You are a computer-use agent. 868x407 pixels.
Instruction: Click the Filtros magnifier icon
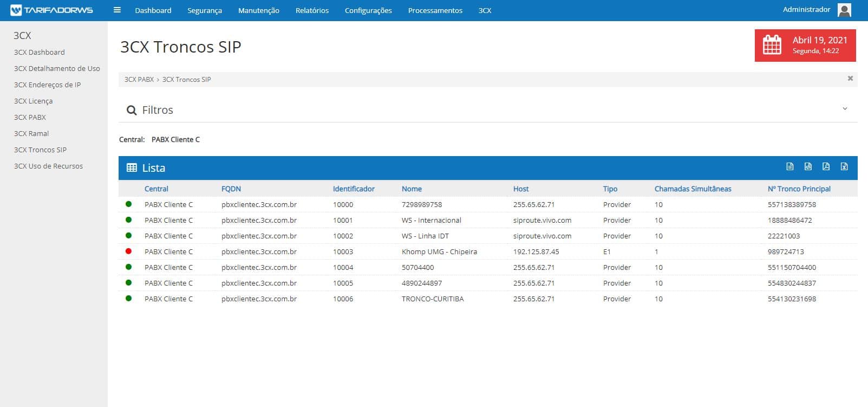click(x=131, y=110)
